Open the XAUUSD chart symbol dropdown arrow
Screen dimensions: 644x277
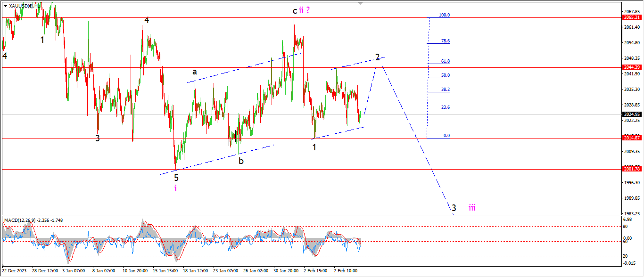(x=5, y=6)
